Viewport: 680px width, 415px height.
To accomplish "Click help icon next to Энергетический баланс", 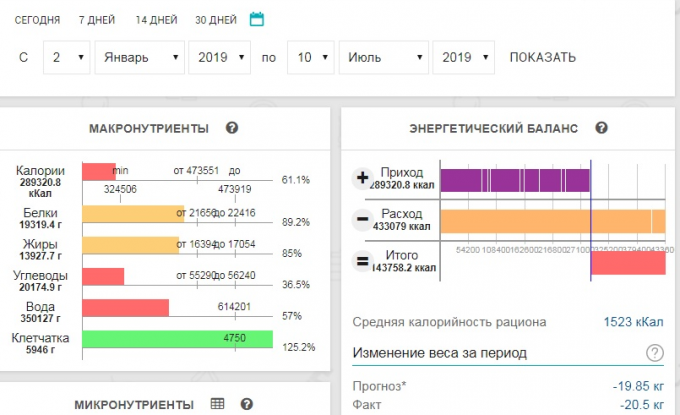I will coord(601,128).
